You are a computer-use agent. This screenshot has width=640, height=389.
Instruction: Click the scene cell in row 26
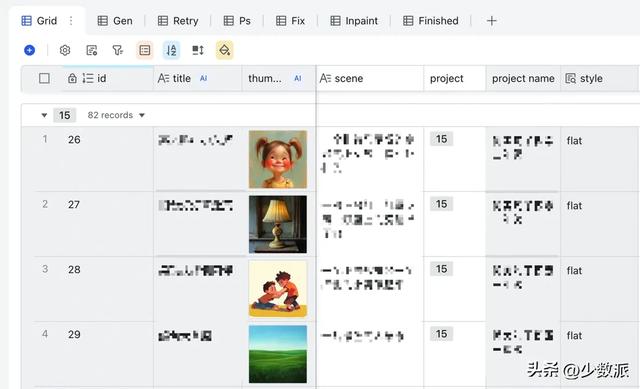[x=370, y=159]
